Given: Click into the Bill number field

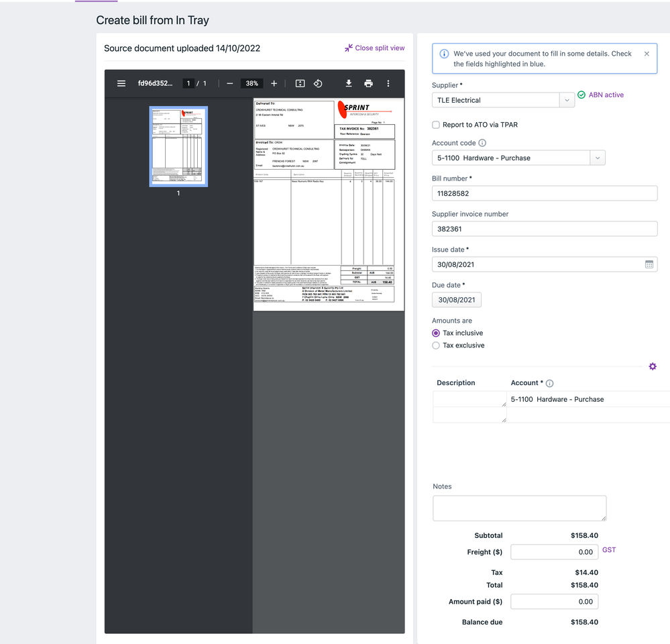Looking at the screenshot, I should click(x=544, y=193).
